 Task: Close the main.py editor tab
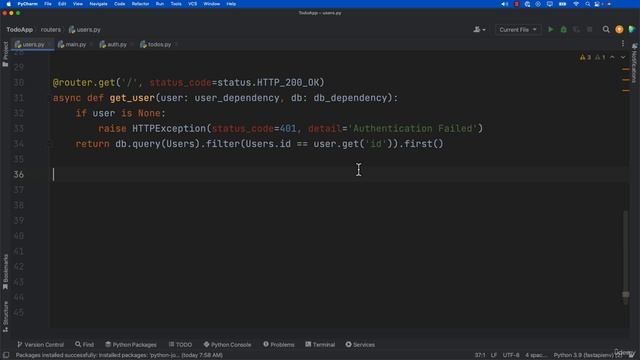[91, 44]
